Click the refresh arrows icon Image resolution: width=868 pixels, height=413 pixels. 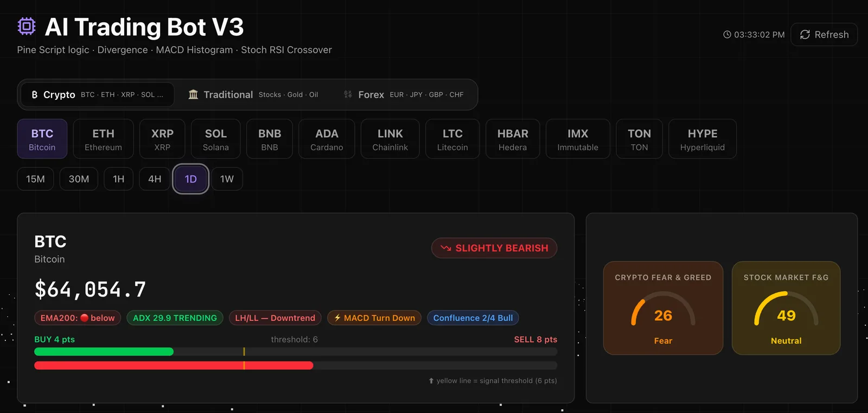tap(805, 35)
